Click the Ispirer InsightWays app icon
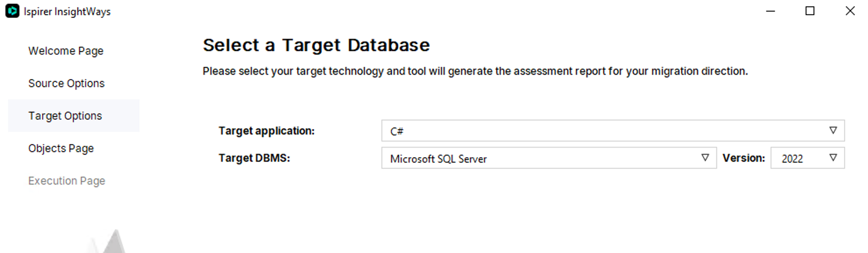The width and height of the screenshot is (868, 253). [x=12, y=11]
